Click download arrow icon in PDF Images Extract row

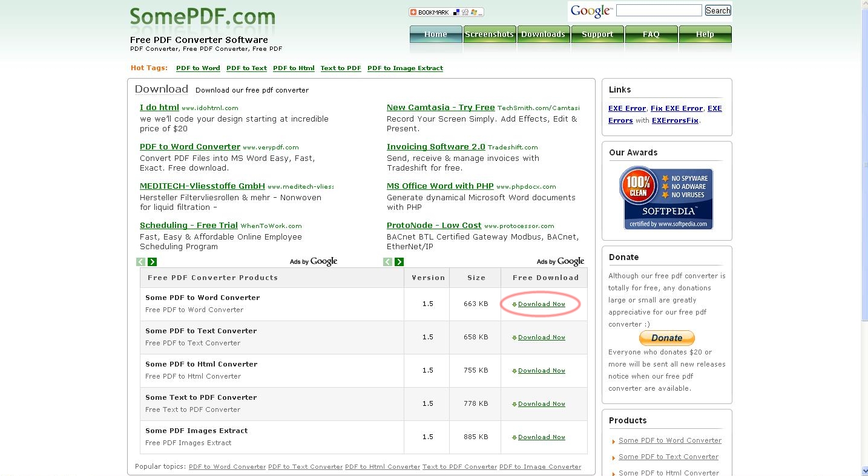(515, 437)
